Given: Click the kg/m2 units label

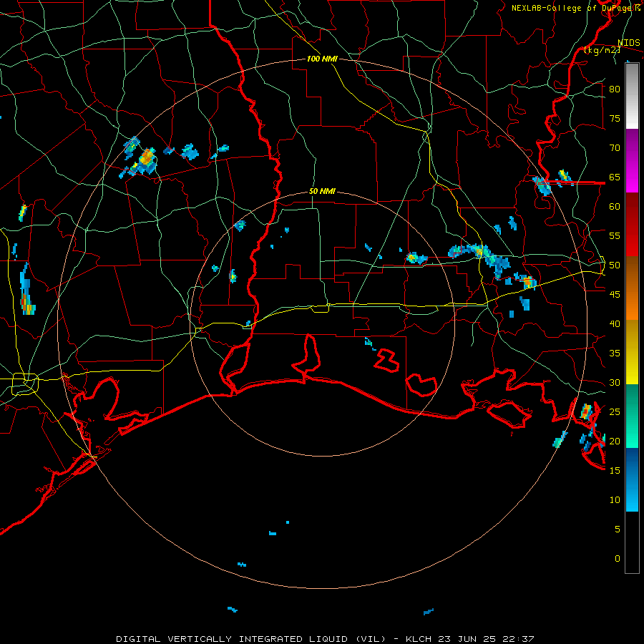Looking at the screenshot, I should (602, 50).
